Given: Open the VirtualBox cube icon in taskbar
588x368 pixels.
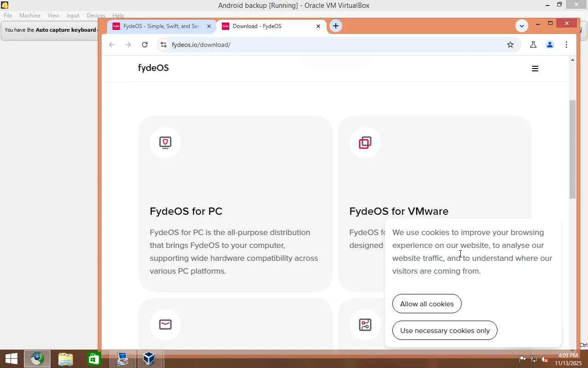Looking at the screenshot, I should 149,359.
